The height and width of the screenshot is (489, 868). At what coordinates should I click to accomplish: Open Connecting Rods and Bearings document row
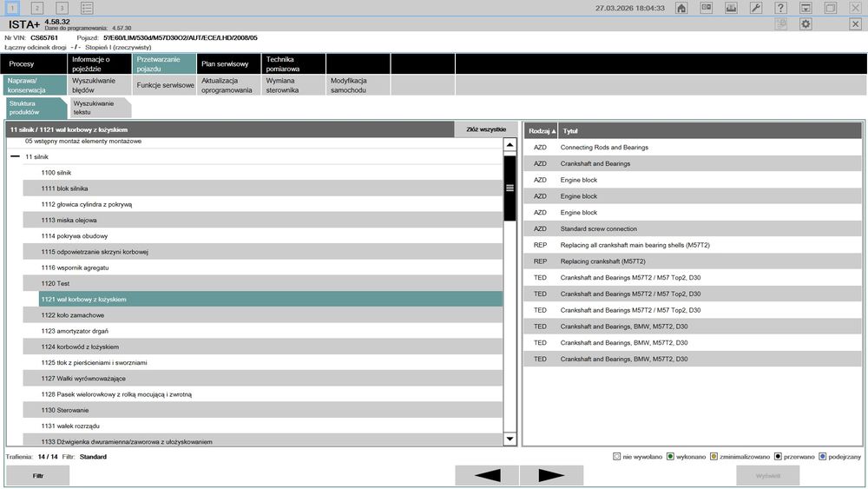tap(693, 148)
